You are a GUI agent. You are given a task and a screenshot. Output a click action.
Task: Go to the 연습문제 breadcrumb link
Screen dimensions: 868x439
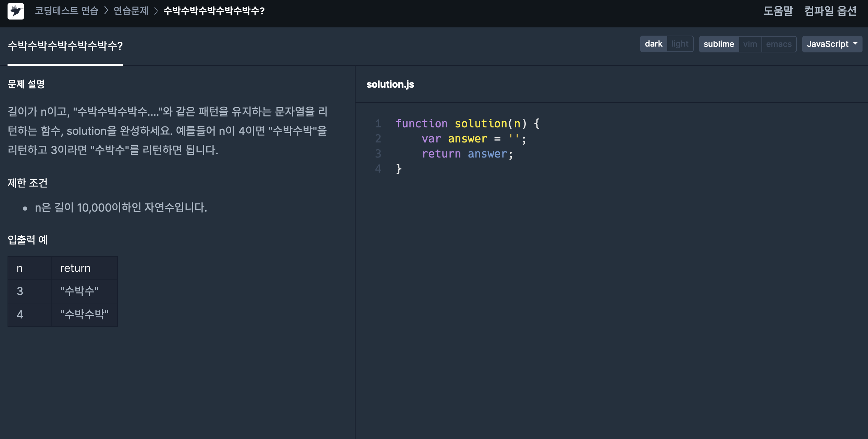131,11
